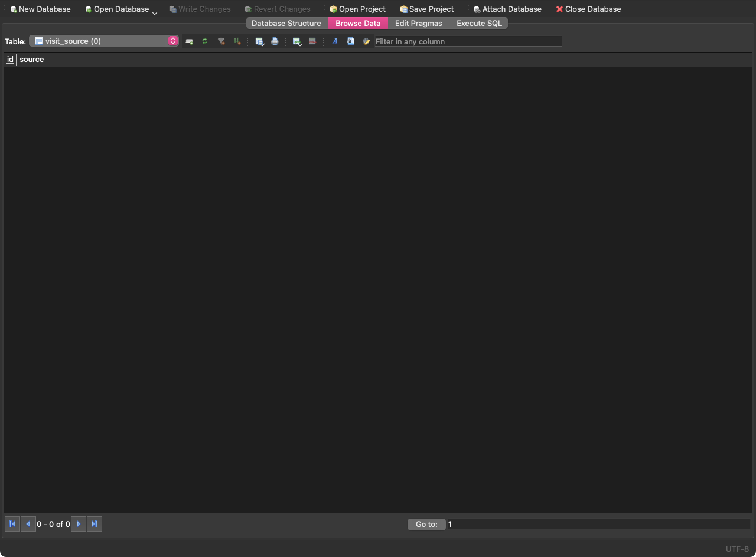Click the table selector stepper control
Viewport: 756px width, 557px height.
pyautogui.click(x=172, y=41)
